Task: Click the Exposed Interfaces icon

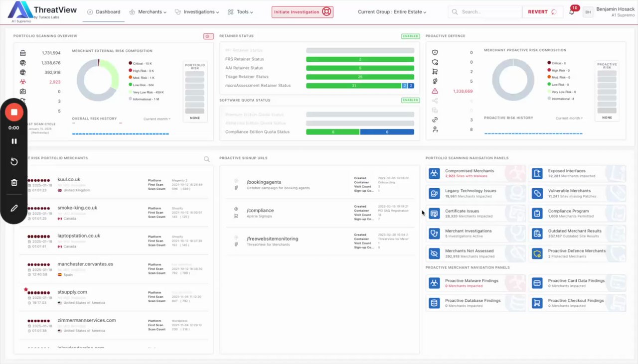Action: tap(537, 173)
